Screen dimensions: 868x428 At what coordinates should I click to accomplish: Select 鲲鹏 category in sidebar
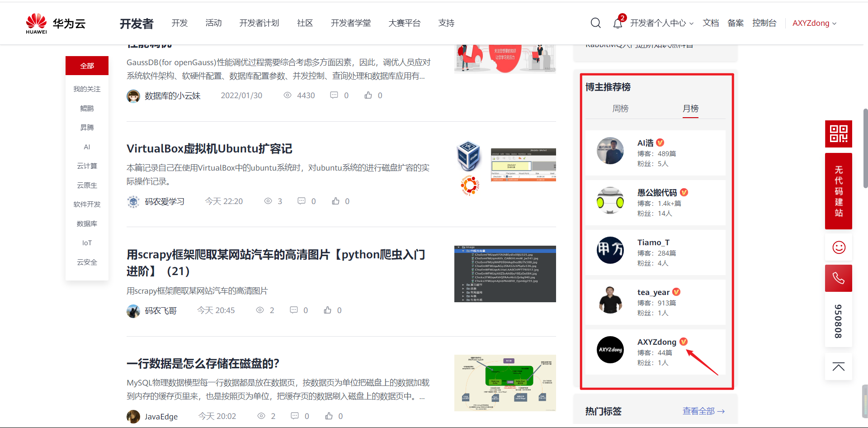pyautogui.click(x=87, y=108)
